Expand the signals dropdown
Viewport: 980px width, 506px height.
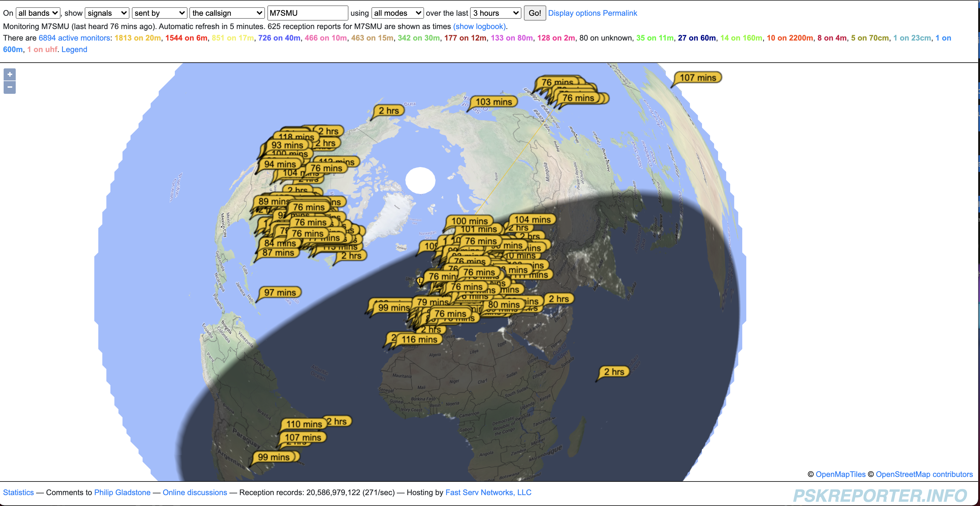(x=107, y=13)
